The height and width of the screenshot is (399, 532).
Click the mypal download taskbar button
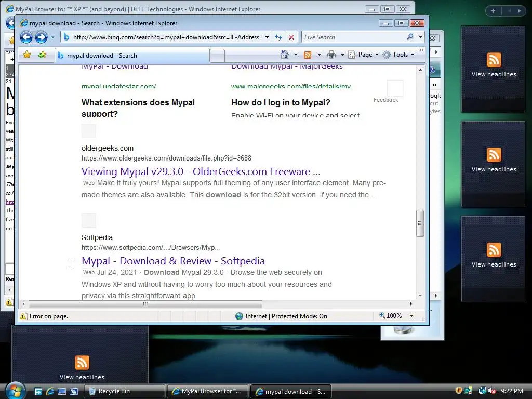[x=291, y=391]
